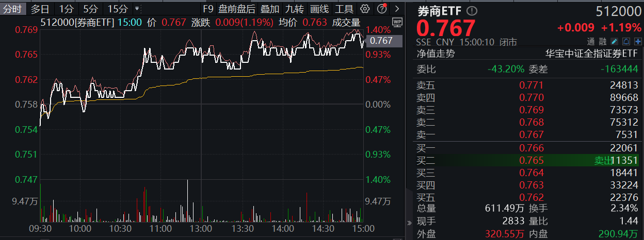Expand the side panel double-arrow at bottom
The image size is (644, 240).
click(410, 222)
